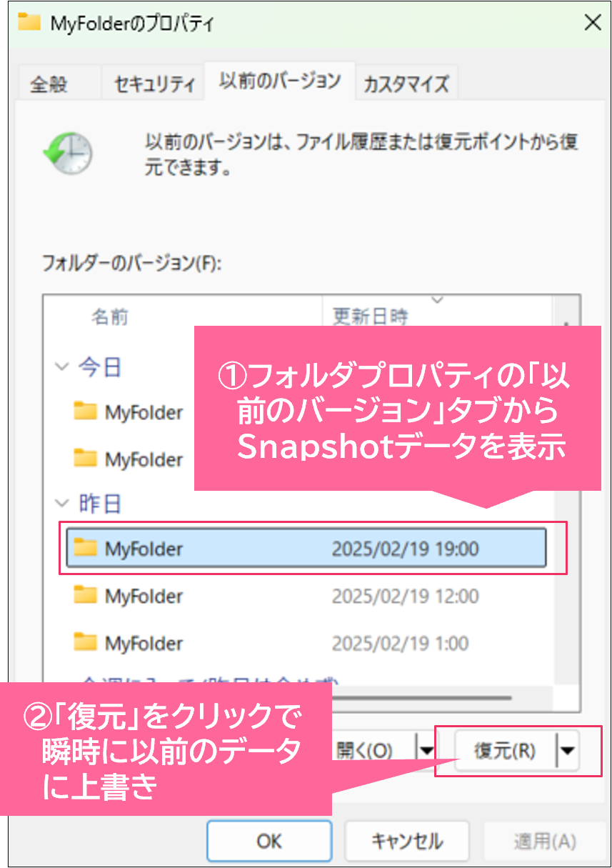The width and height of the screenshot is (612, 868).
Task: Click folder icon of the 19:00 version
Action: click(x=85, y=548)
